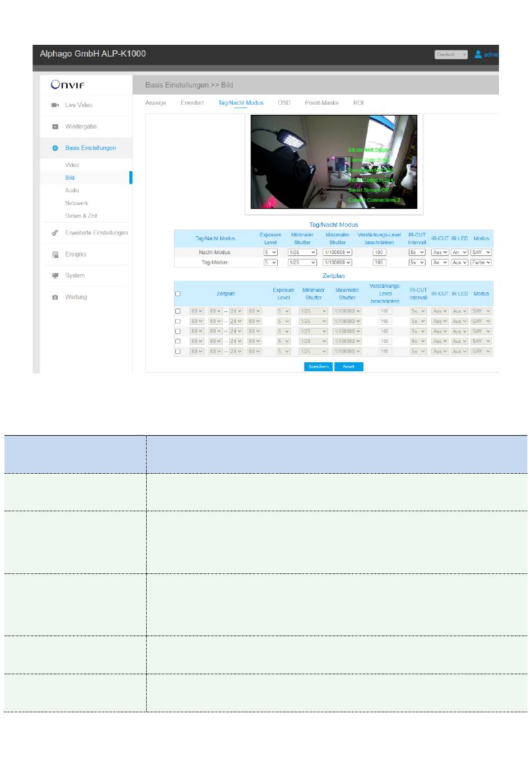Open the Wartung menu entry
Screen dimensions: 532x761
point(76,297)
